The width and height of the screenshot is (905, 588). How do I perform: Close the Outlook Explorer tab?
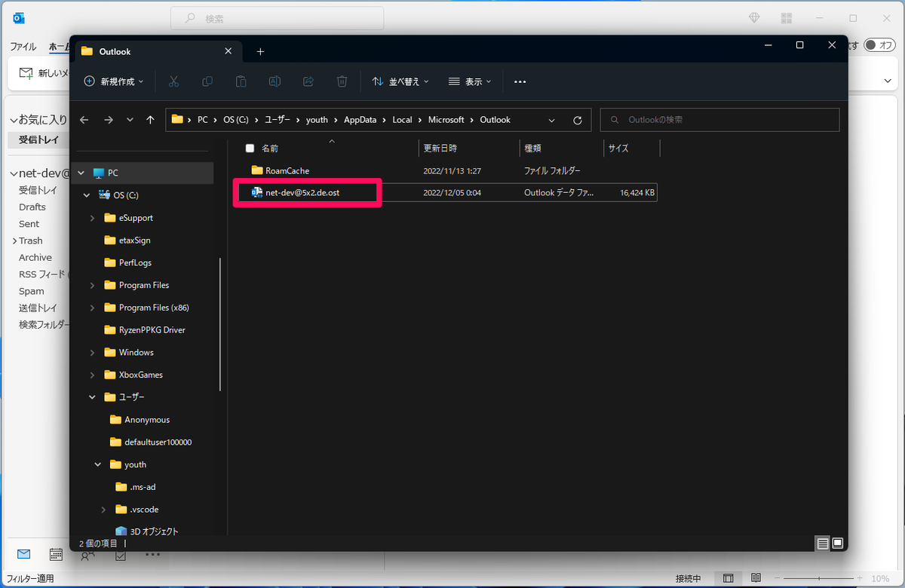229,51
